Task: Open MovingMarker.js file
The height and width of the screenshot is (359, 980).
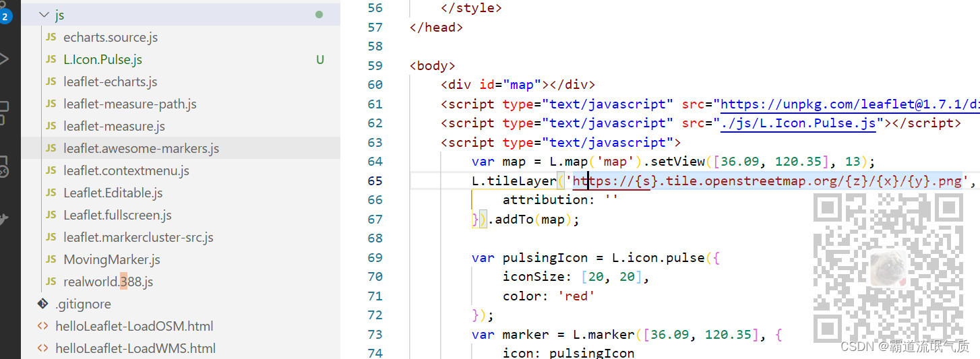Action: pyautogui.click(x=112, y=260)
